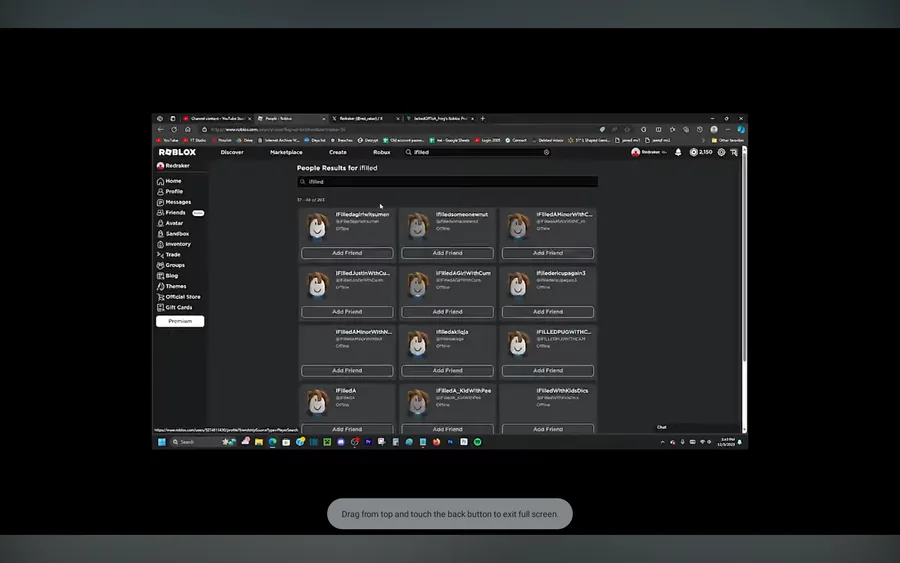Open Gift Cards in the sidebar
900x563 pixels.
[174, 307]
